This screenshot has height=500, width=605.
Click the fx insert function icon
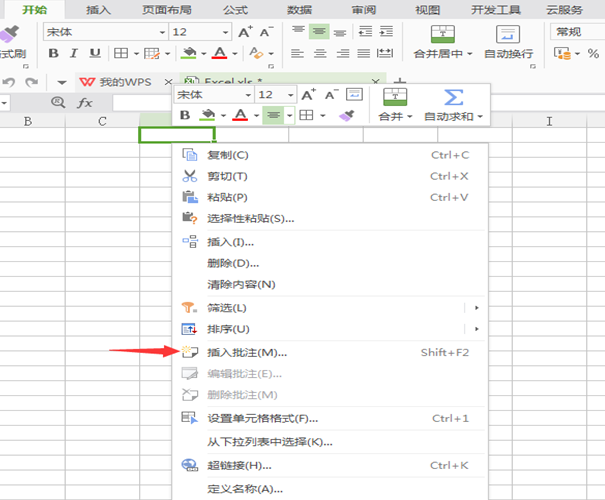tap(84, 103)
